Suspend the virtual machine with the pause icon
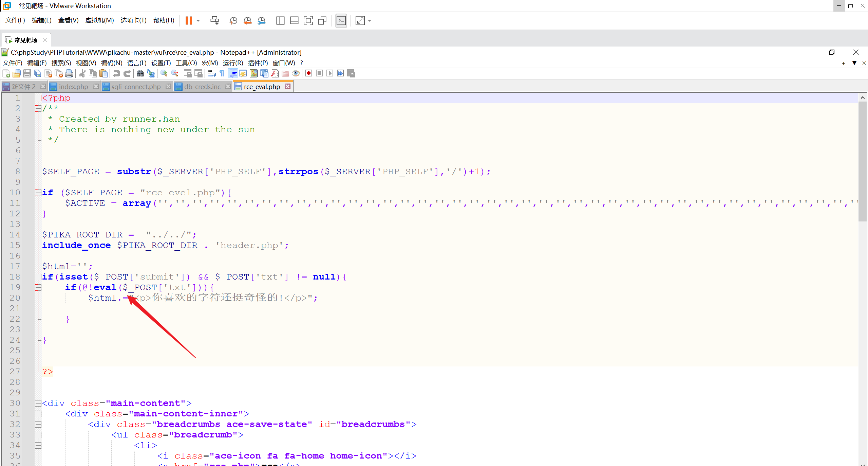This screenshot has height=466, width=868. (189, 20)
